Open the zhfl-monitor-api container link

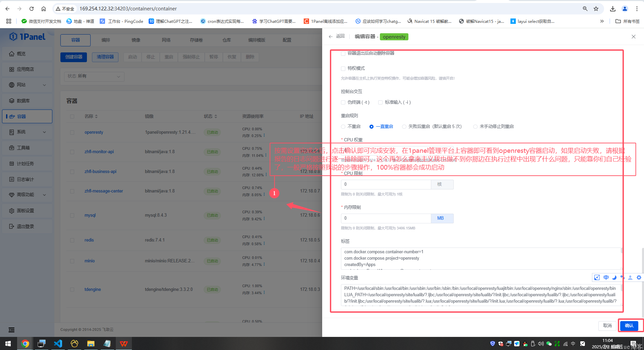[99, 152]
